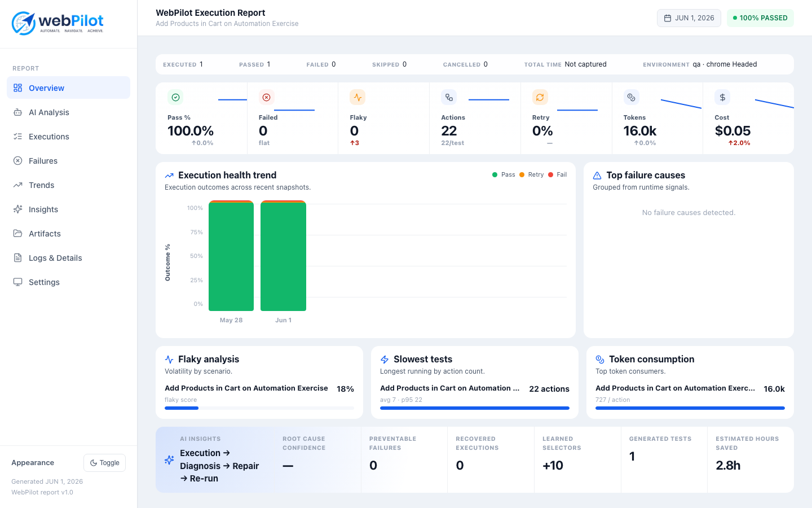
Task: Open the AI Analysis section
Action: point(68,112)
